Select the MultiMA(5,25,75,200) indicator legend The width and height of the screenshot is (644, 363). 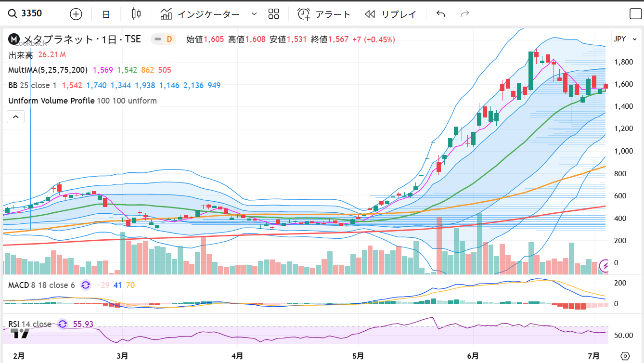click(x=48, y=70)
